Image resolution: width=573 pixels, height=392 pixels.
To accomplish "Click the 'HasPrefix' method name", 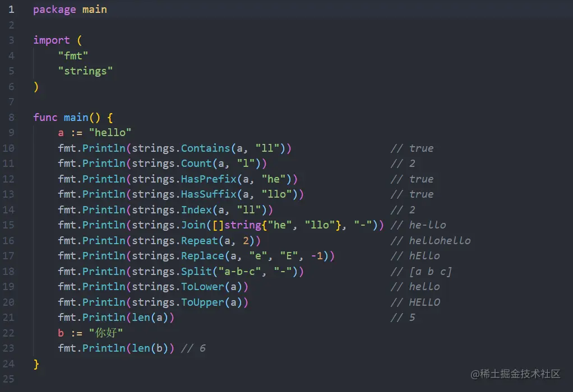I will (209, 179).
